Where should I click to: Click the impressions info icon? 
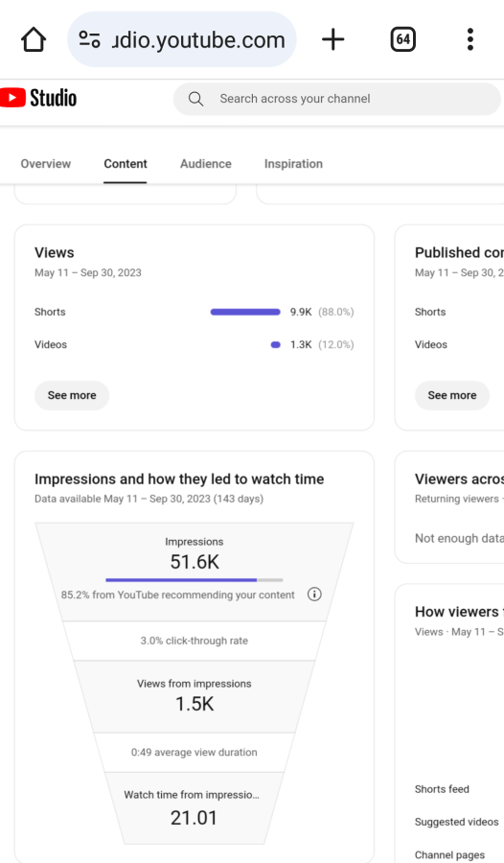(314, 595)
